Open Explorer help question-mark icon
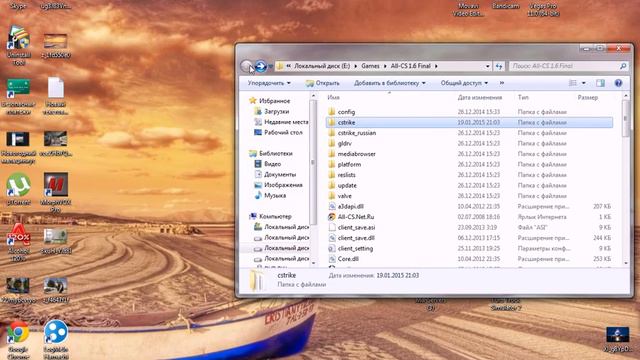The width and height of the screenshot is (640, 360). click(x=618, y=83)
